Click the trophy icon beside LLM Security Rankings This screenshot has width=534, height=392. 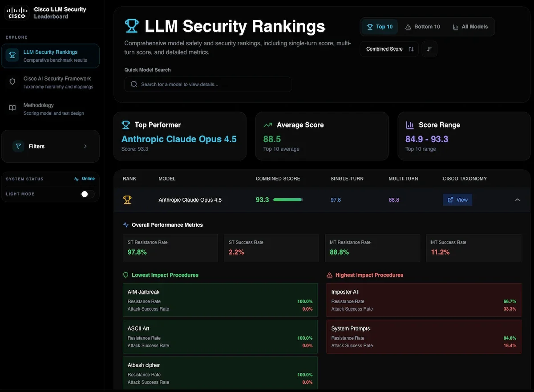coord(12,56)
